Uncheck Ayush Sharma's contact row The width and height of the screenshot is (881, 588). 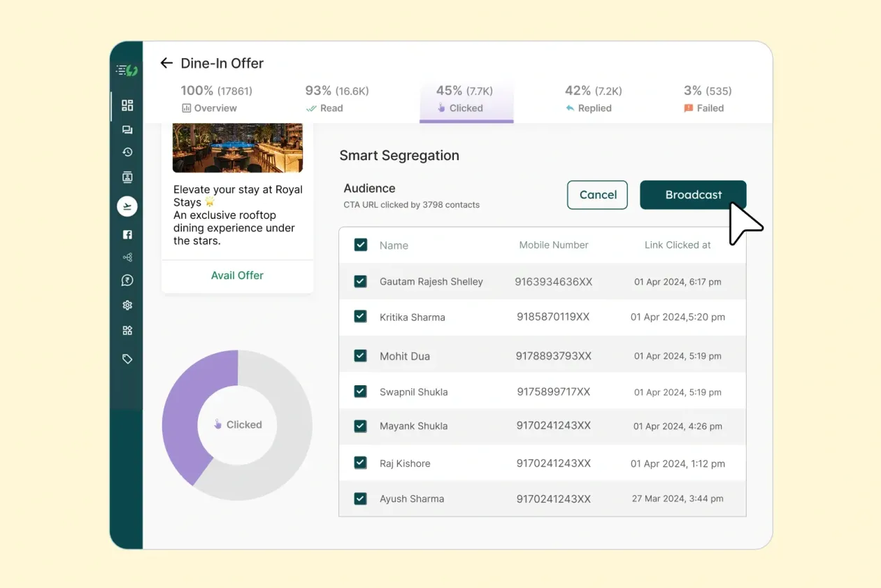coord(360,499)
